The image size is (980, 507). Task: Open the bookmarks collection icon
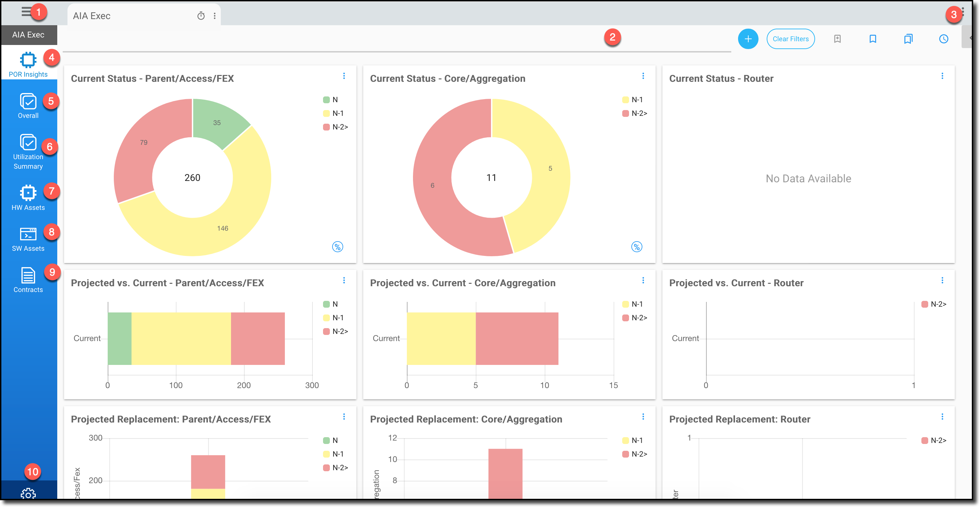point(908,39)
